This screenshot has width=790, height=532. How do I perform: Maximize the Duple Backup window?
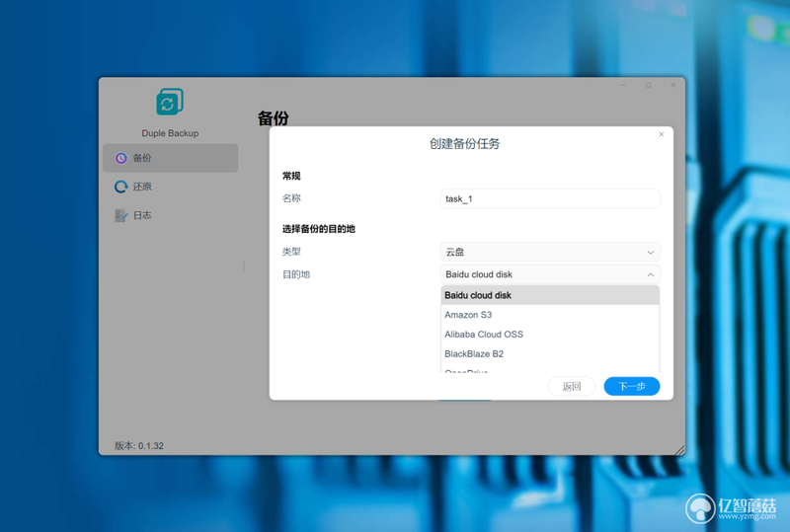[x=649, y=85]
